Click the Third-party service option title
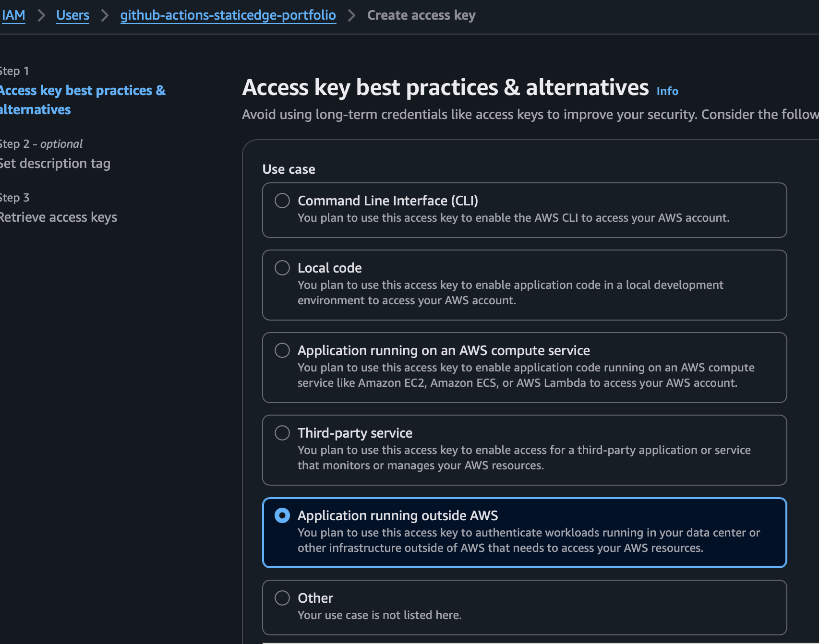This screenshot has width=819, height=644. 355,433
